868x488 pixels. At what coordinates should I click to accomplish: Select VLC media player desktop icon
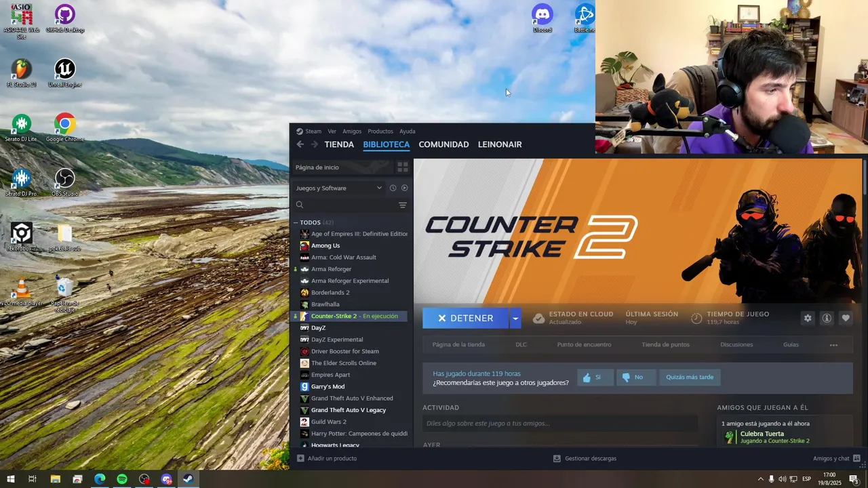click(22, 292)
